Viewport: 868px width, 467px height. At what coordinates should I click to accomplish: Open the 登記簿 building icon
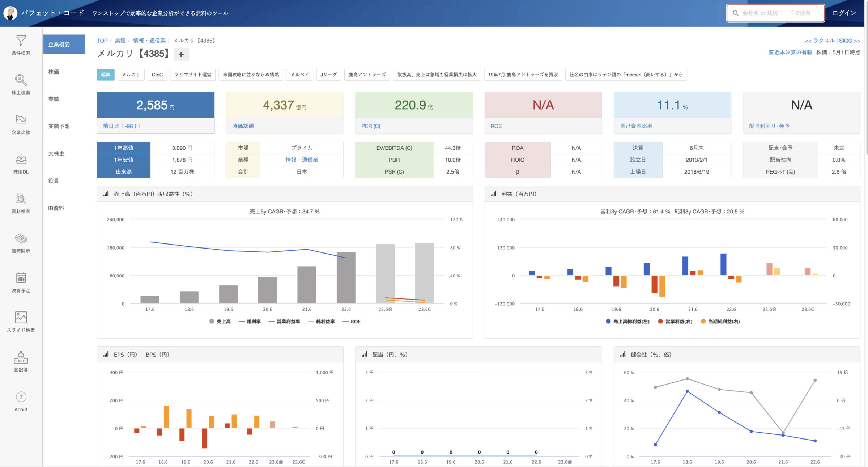(21, 357)
